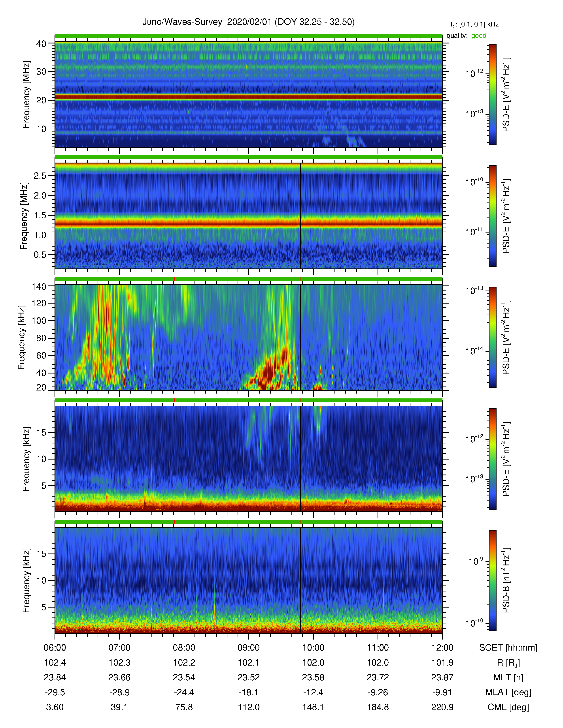Click the green 'good' quality label
The image size is (563, 728).
click(479, 36)
